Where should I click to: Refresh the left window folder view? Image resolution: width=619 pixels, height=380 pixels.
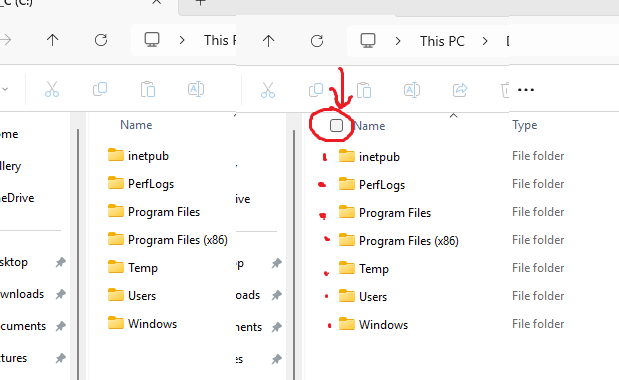point(101,40)
